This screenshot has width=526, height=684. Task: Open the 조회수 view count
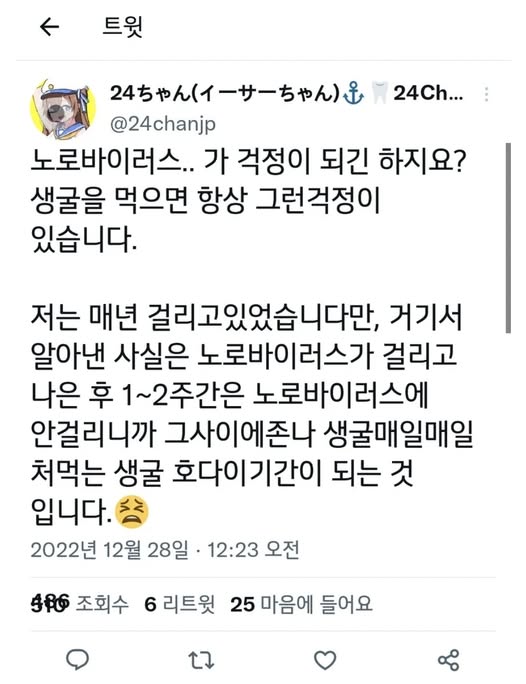[79, 604]
